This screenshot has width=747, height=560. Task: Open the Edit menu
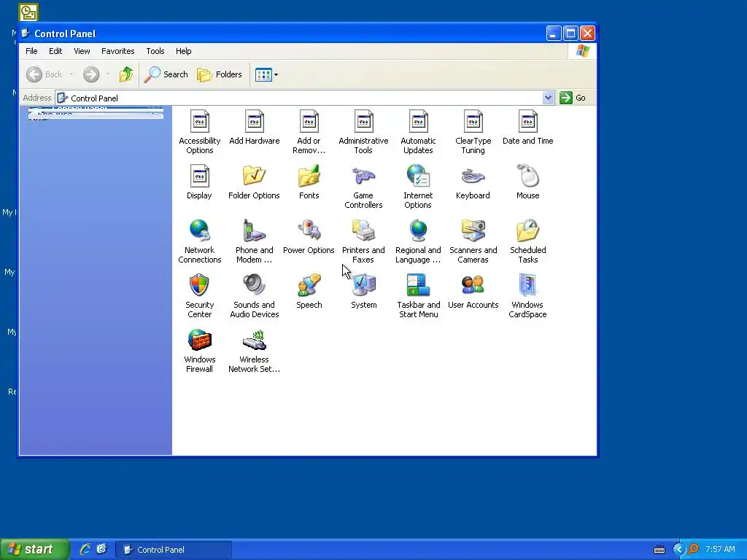click(55, 51)
